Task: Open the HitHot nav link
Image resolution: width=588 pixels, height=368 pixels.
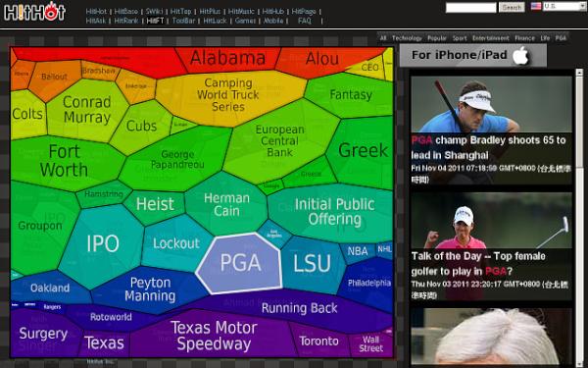Action: [x=96, y=12]
